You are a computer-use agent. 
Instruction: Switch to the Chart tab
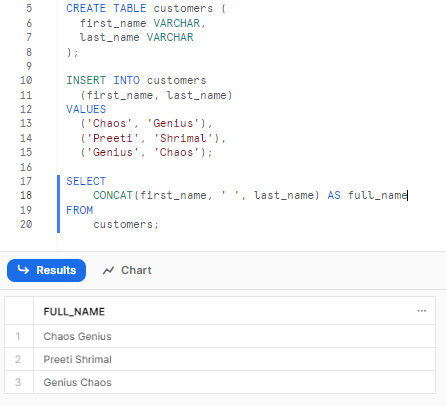127,270
